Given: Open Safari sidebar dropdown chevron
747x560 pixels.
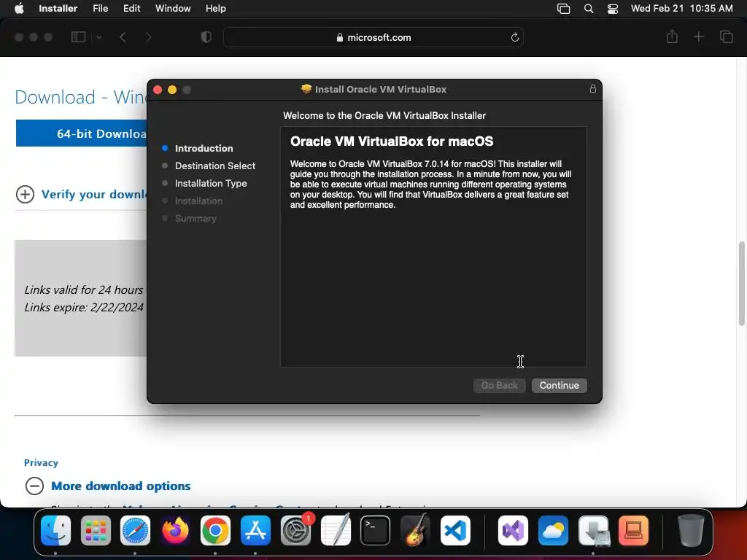Looking at the screenshot, I should pyautogui.click(x=98, y=37).
